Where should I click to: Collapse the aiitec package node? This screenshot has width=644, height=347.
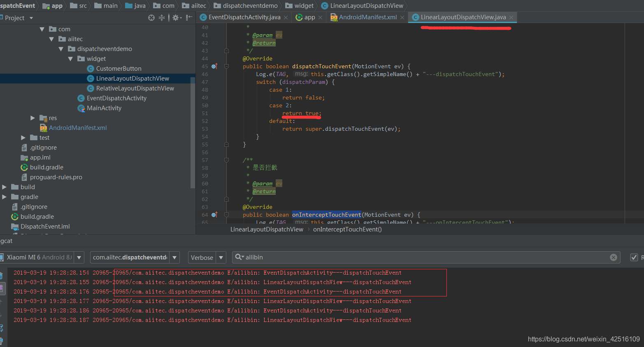51,39
